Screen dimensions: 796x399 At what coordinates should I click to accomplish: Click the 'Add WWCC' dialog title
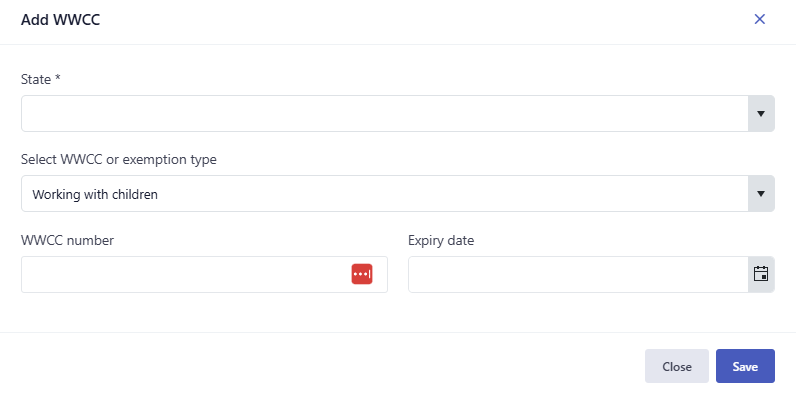pyautogui.click(x=60, y=20)
